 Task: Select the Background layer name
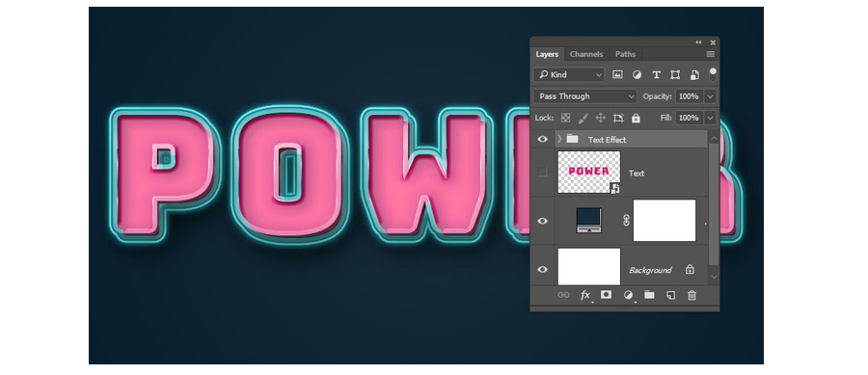[650, 270]
